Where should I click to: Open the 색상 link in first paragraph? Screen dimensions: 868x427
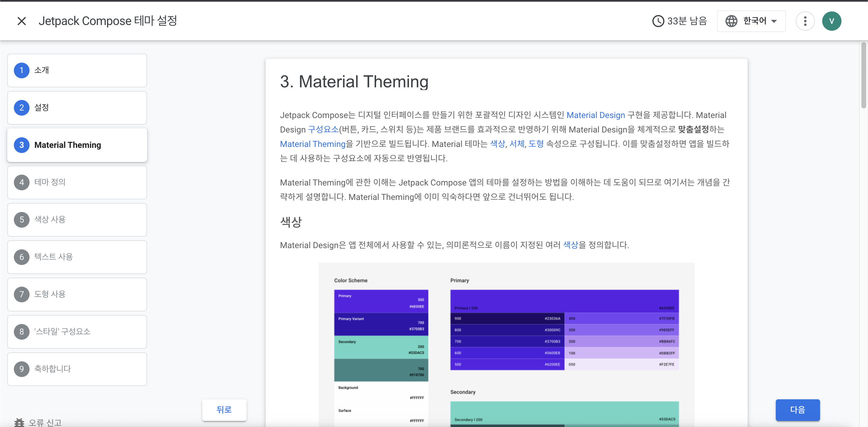click(x=497, y=144)
